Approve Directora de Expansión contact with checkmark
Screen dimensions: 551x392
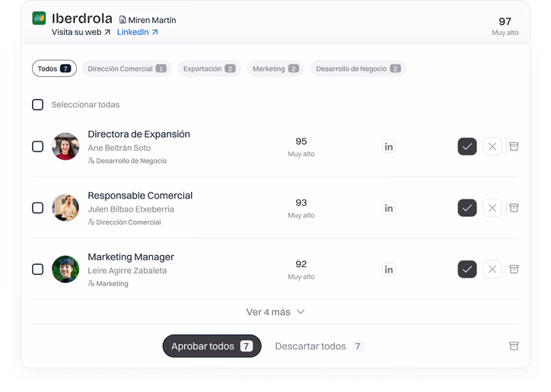pos(467,147)
